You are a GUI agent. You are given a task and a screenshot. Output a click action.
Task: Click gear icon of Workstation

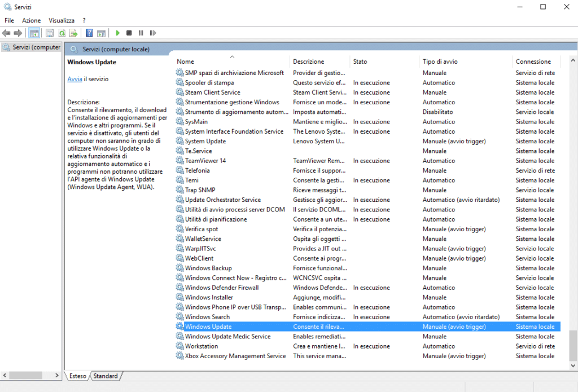pos(179,346)
